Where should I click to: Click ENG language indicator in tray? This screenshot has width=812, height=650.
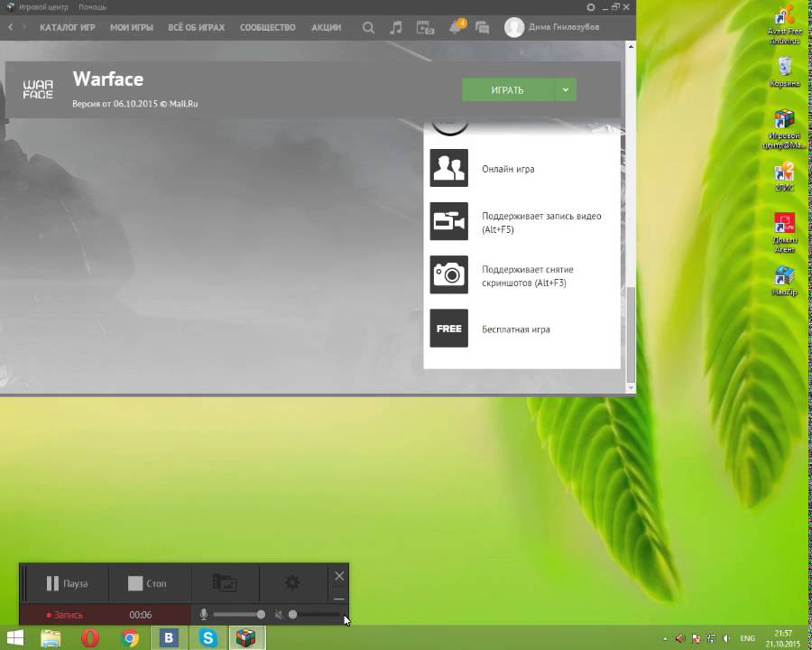click(x=747, y=638)
